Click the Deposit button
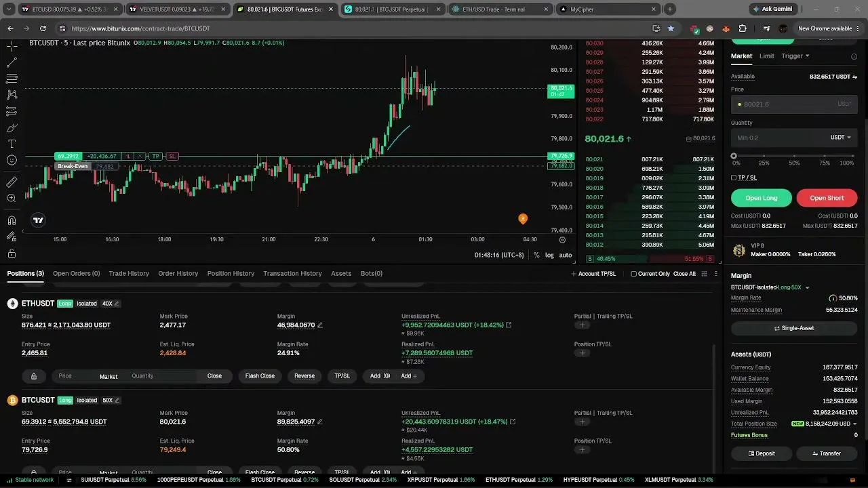Image resolution: width=868 pixels, height=488 pixels. click(762, 453)
